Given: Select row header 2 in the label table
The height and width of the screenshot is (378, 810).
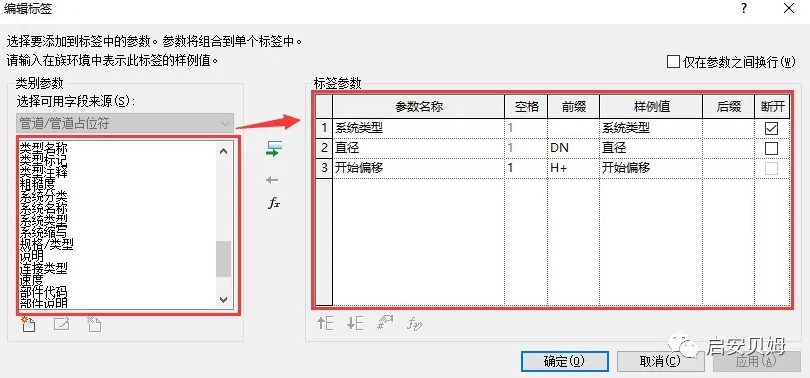Looking at the screenshot, I should [x=324, y=148].
